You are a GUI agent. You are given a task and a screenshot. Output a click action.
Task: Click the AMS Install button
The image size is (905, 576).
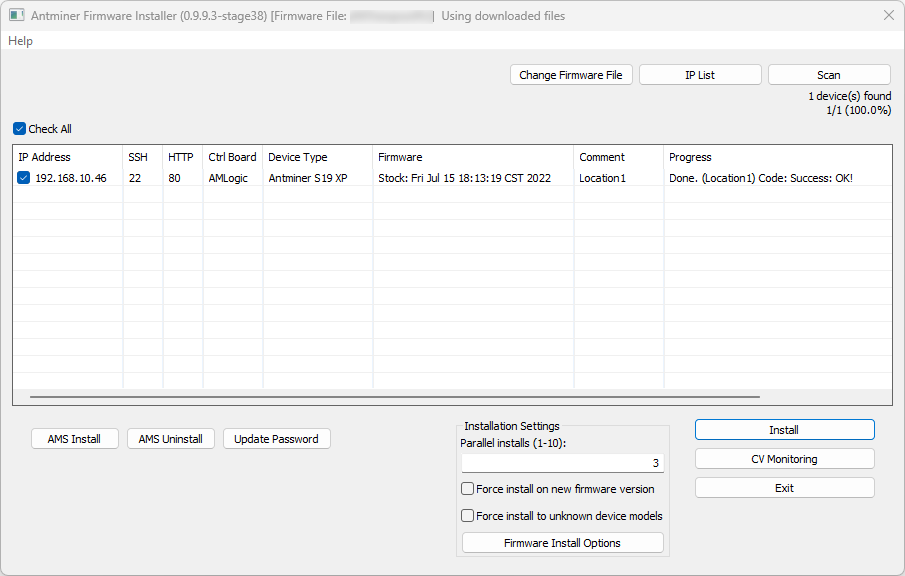74,439
